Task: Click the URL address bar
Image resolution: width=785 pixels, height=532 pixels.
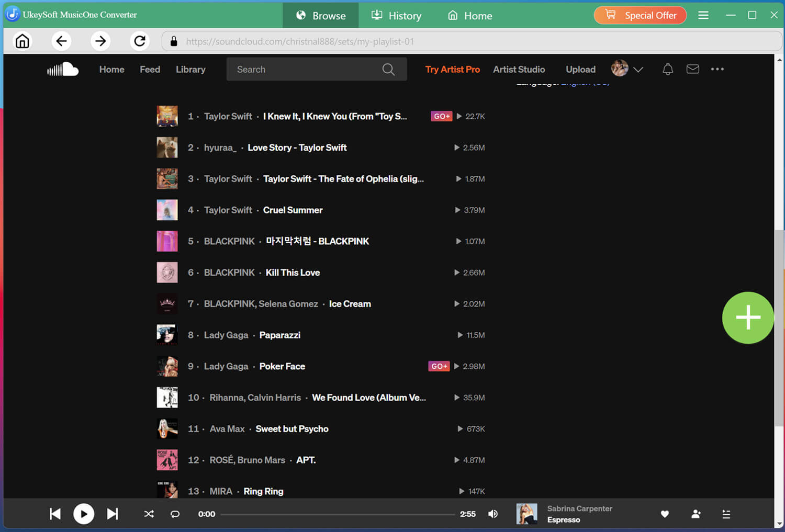Action: (x=472, y=41)
